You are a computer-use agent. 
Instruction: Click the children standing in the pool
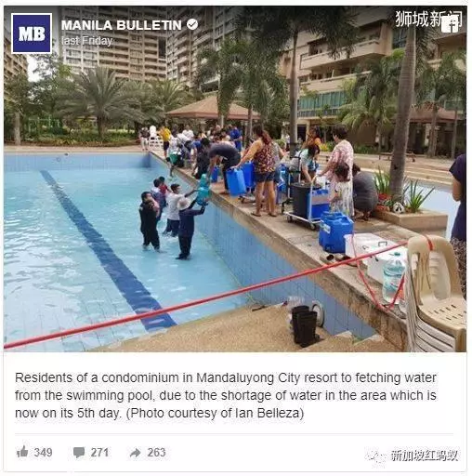pyautogui.click(x=170, y=217)
